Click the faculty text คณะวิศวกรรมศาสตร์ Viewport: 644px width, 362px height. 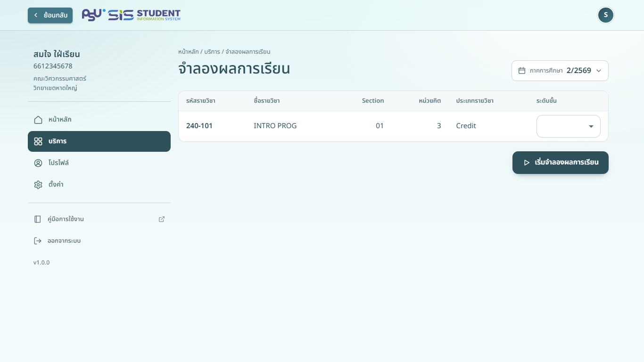[60, 79]
